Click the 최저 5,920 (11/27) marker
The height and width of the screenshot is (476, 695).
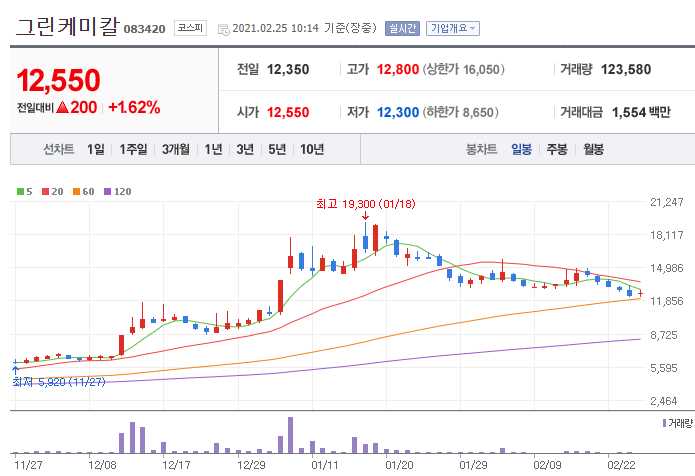(x=59, y=382)
